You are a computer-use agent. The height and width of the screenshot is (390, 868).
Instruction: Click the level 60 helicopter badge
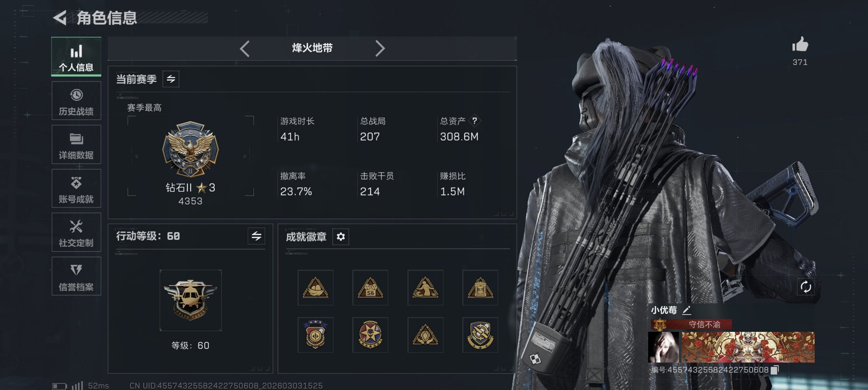coord(190,300)
